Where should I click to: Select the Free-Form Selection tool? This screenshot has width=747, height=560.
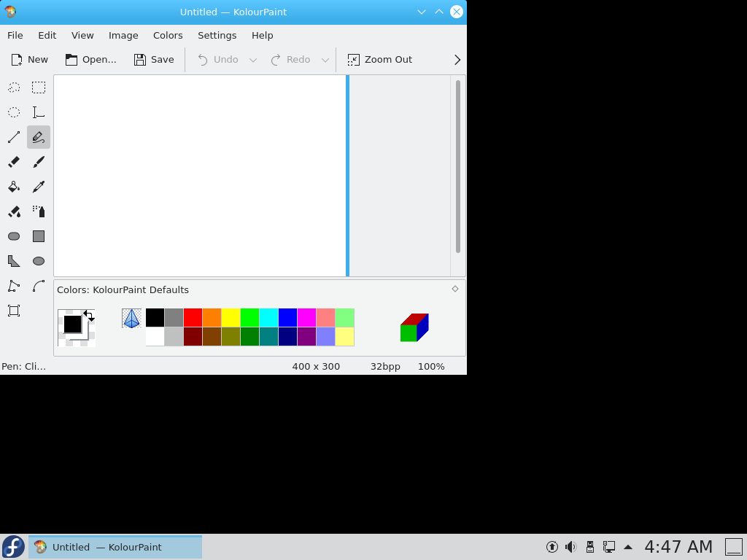pyautogui.click(x=14, y=87)
